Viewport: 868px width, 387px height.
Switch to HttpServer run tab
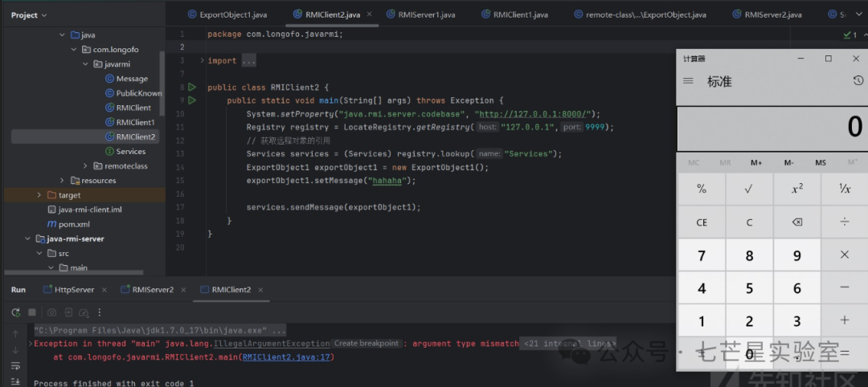click(x=68, y=290)
